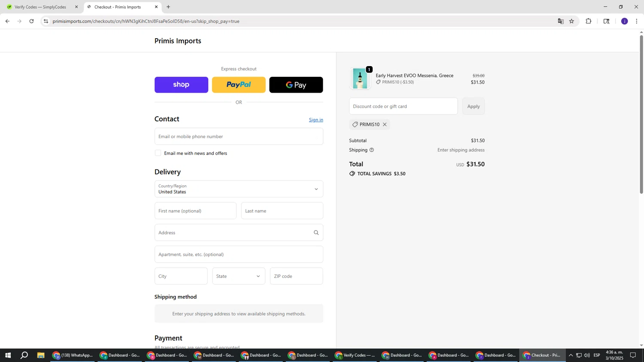Image resolution: width=644 pixels, height=362 pixels.
Task: Click the First name (optional) field
Action: pos(195,211)
